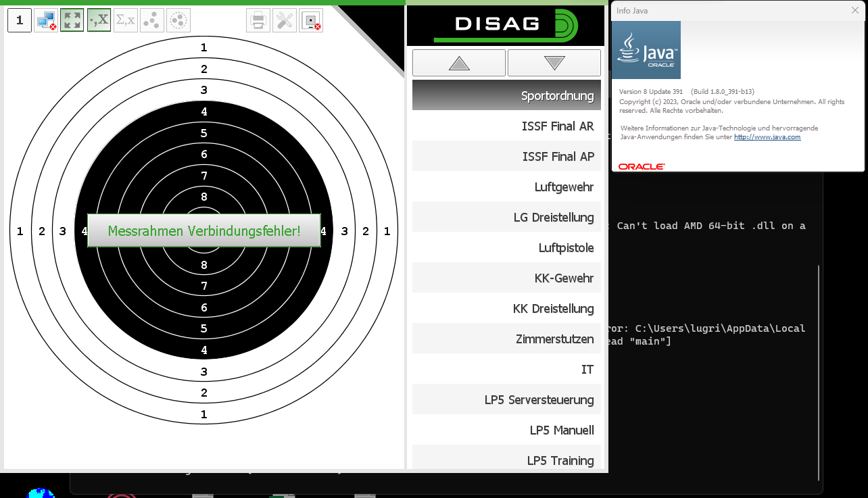Click the three-dot shot group icon

(x=152, y=20)
